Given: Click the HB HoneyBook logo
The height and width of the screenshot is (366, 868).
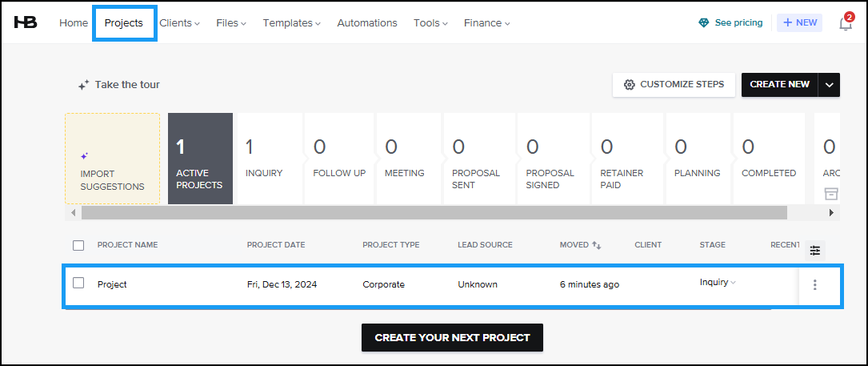Looking at the screenshot, I should [x=26, y=22].
